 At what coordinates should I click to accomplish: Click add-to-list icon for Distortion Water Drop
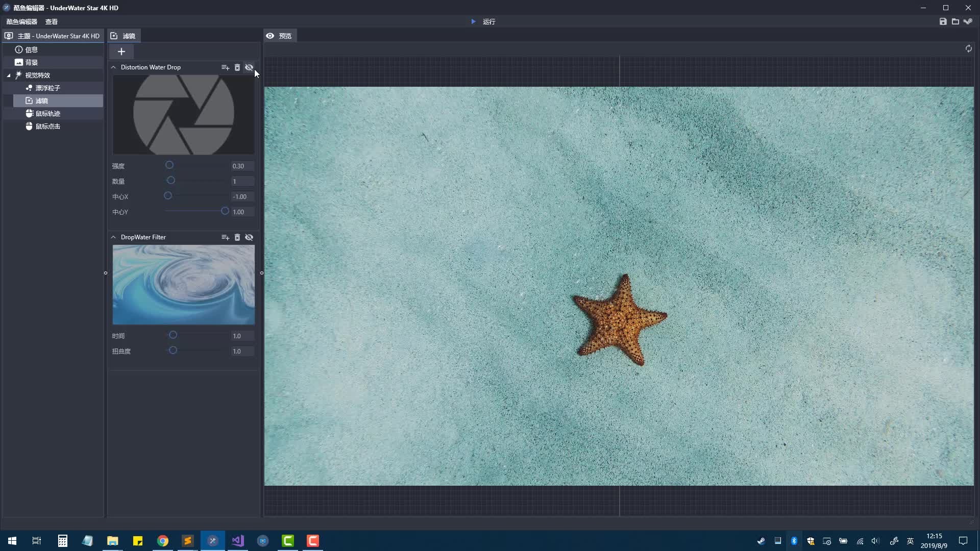point(225,67)
